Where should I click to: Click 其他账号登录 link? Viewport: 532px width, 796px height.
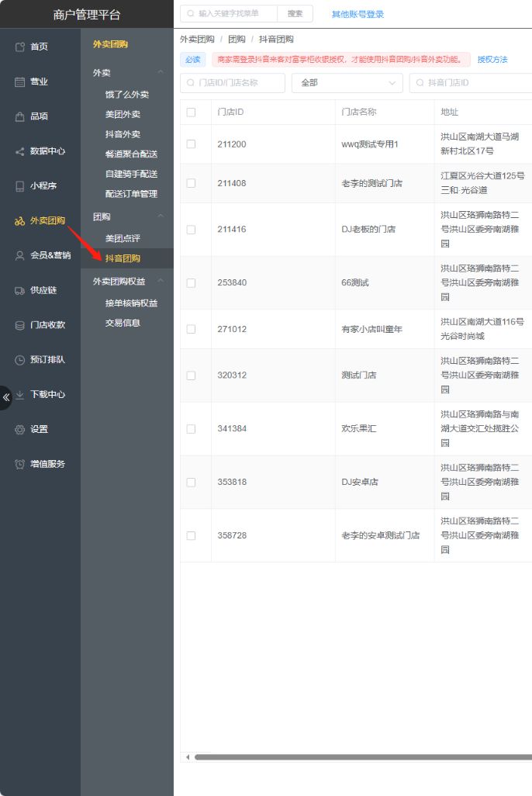(x=358, y=14)
